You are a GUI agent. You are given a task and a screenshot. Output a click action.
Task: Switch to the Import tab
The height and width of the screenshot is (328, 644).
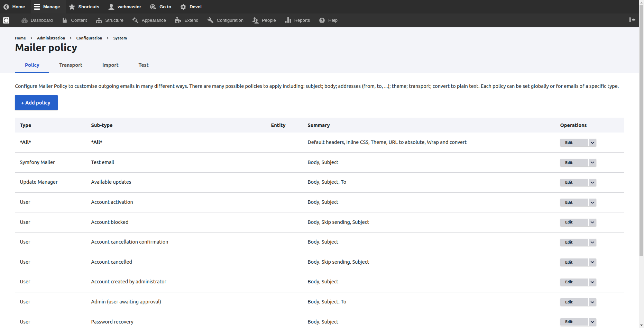110,65
